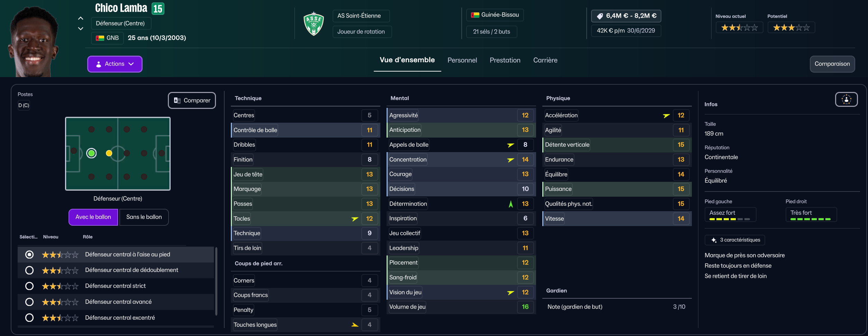868x336 pixels.
Task: Select Défenseur central excentré role radio
Action: point(29,318)
